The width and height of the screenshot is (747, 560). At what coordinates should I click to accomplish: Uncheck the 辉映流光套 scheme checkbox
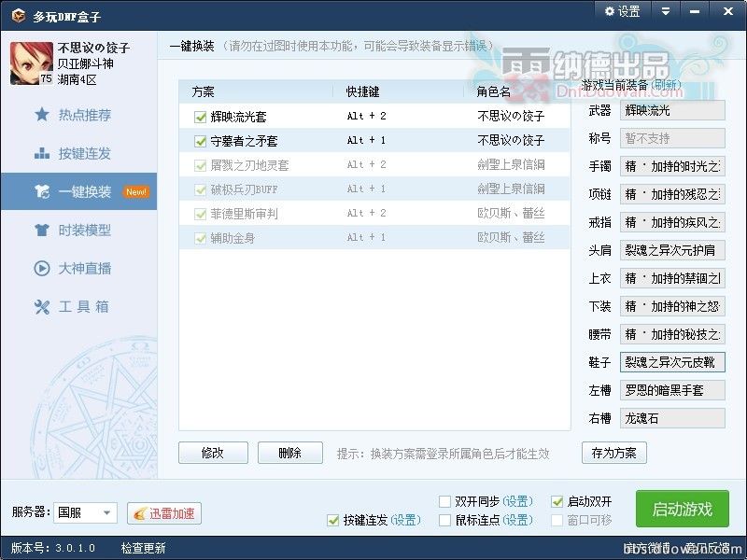coord(200,117)
